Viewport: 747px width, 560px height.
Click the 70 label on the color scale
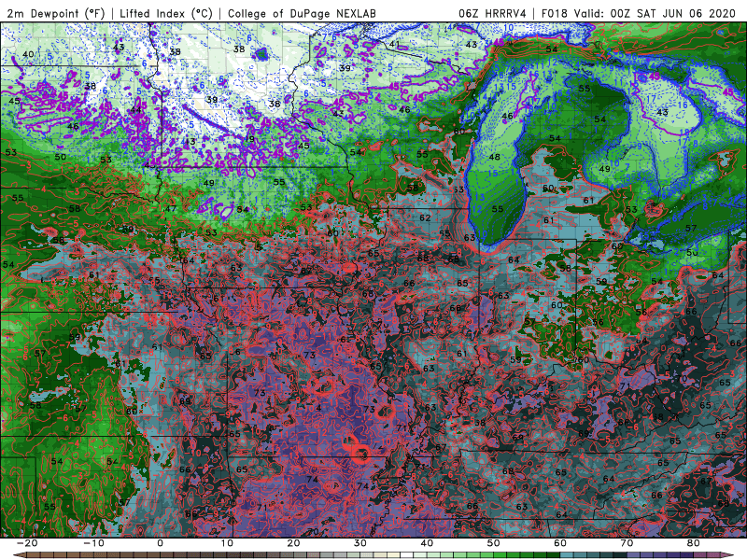click(x=627, y=543)
